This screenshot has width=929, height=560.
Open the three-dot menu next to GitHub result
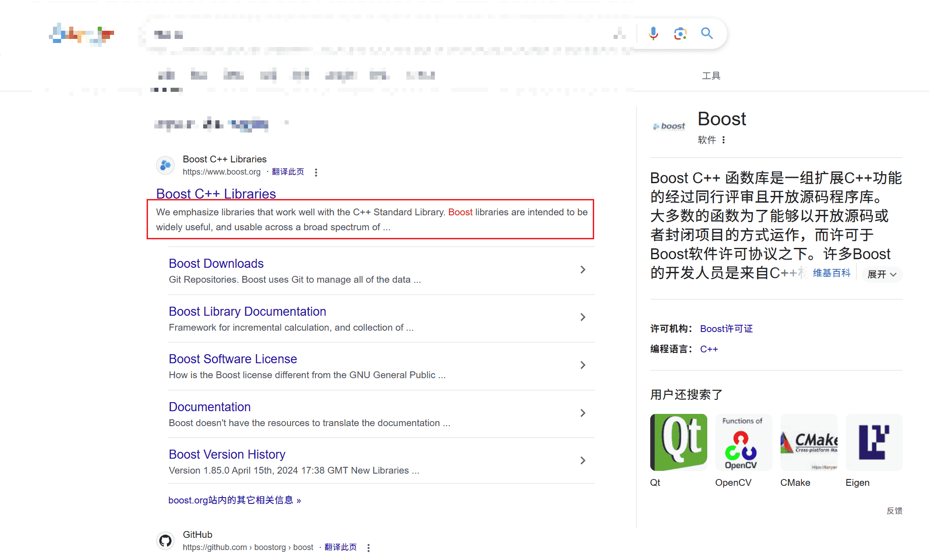tap(368, 548)
